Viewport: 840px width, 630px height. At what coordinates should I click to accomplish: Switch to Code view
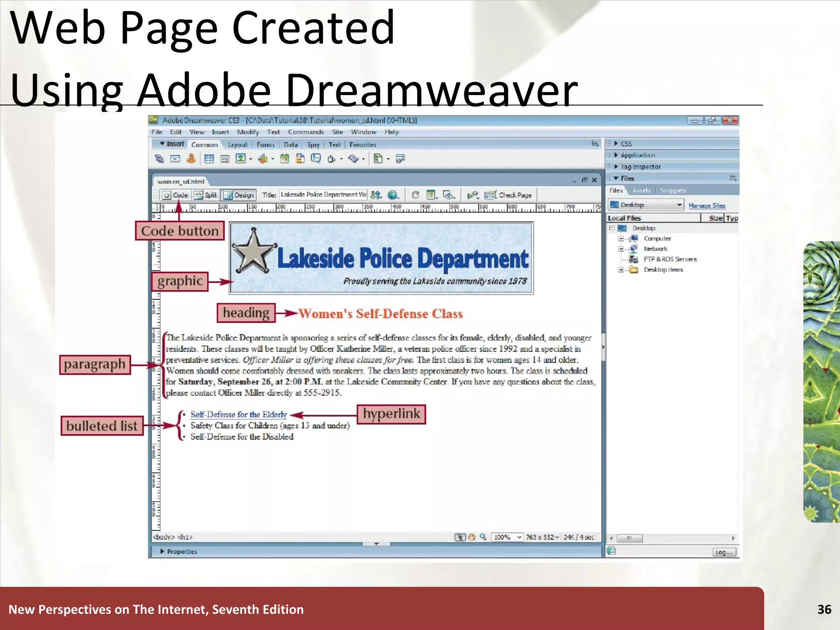pos(176,195)
